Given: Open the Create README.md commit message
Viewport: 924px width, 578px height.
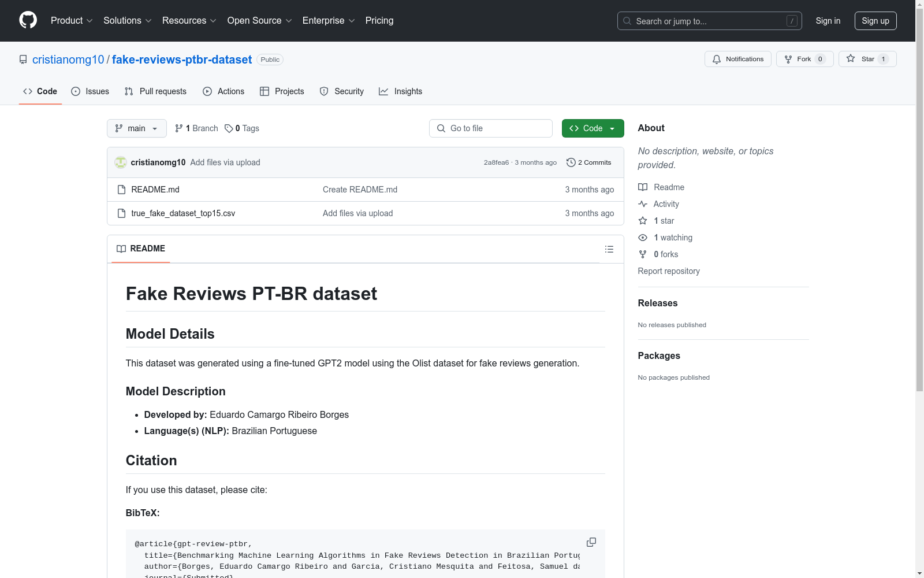Looking at the screenshot, I should coord(360,190).
